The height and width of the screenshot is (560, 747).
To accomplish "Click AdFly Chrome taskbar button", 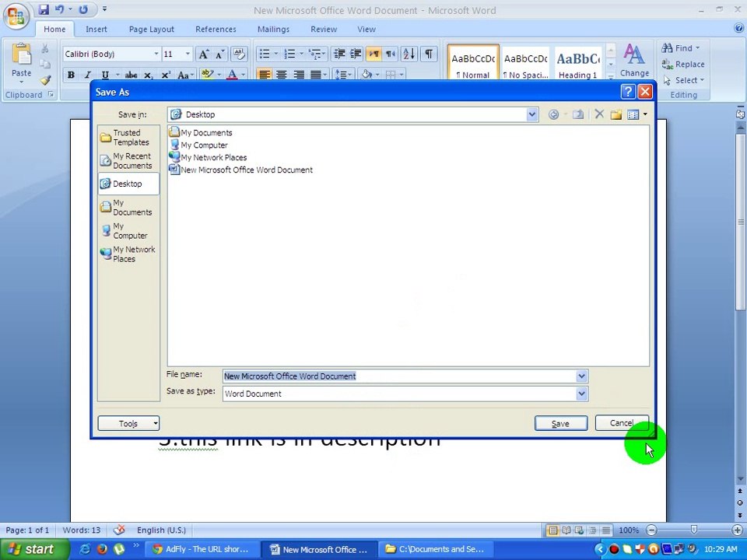I will (202, 549).
